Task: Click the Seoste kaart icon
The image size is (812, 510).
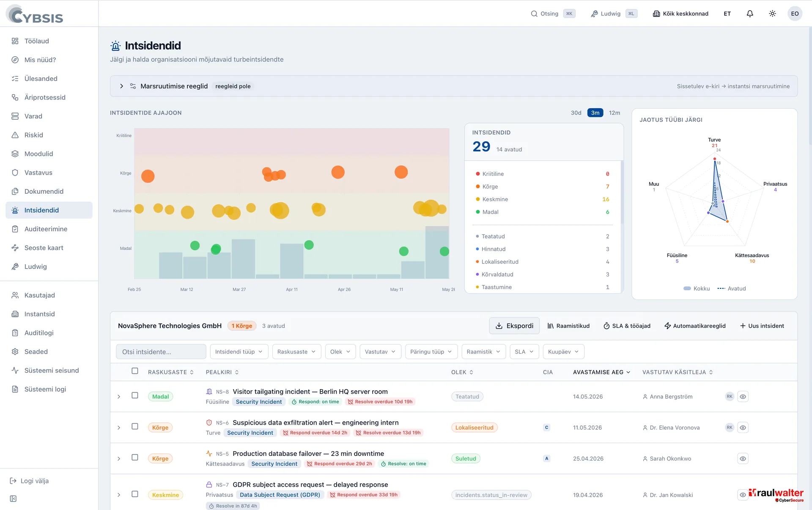Action: 15,248
